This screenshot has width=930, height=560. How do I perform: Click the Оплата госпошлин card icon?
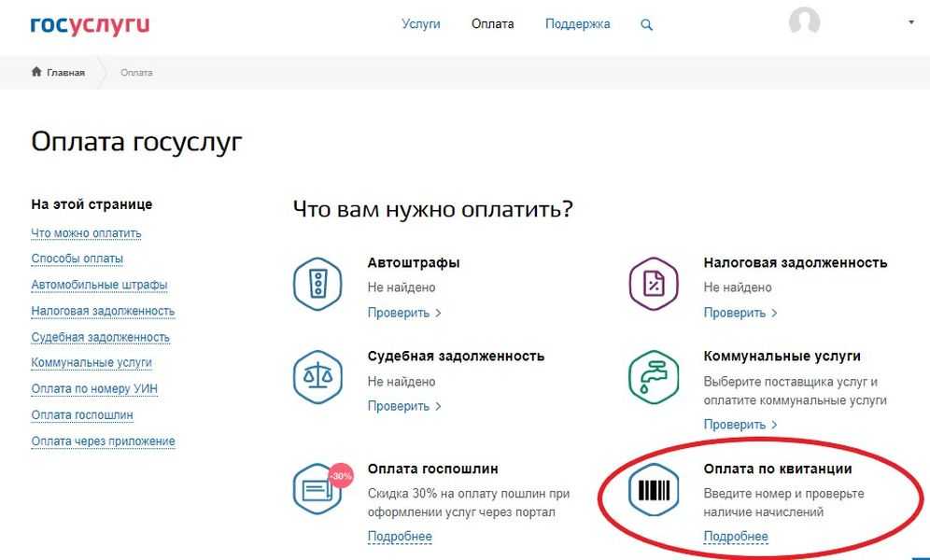319,490
